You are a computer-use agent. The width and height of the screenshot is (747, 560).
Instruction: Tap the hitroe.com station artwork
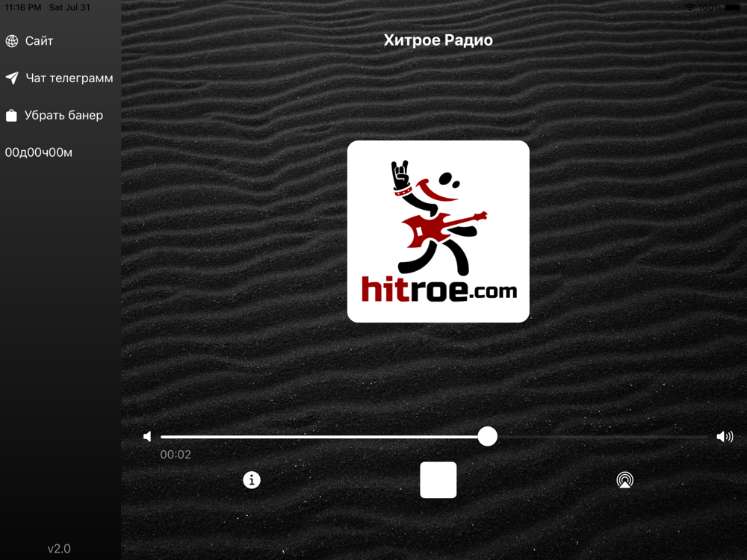click(438, 231)
